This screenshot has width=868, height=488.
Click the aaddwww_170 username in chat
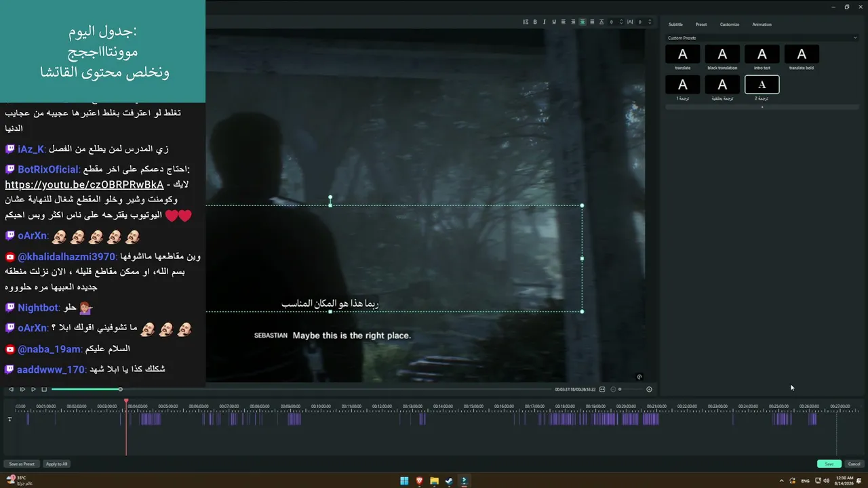click(51, 369)
